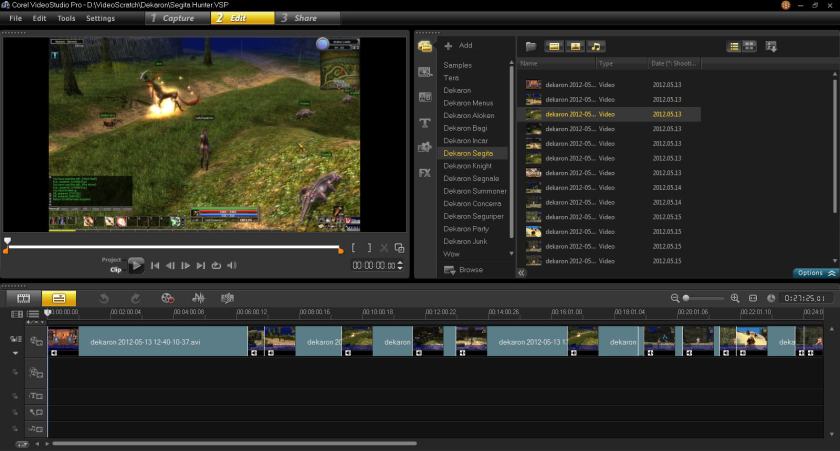Click the Zoom in magnifier on timeline
Screen dimensions: 840x451
click(735, 298)
